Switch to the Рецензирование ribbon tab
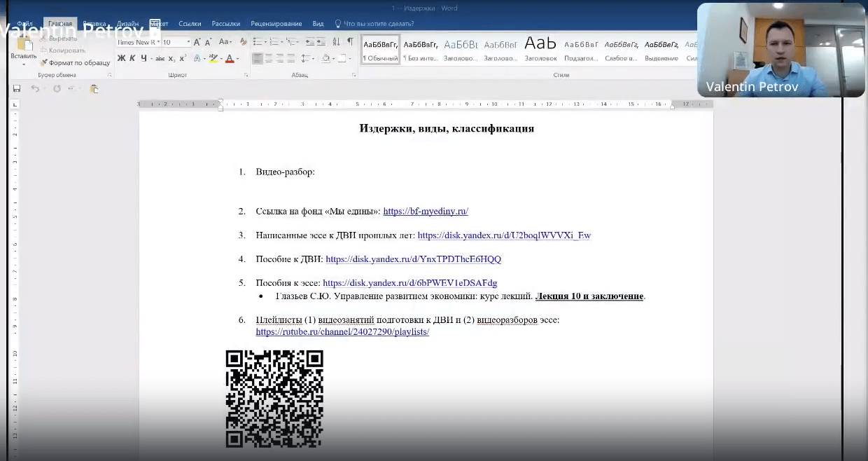 pos(276,24)
